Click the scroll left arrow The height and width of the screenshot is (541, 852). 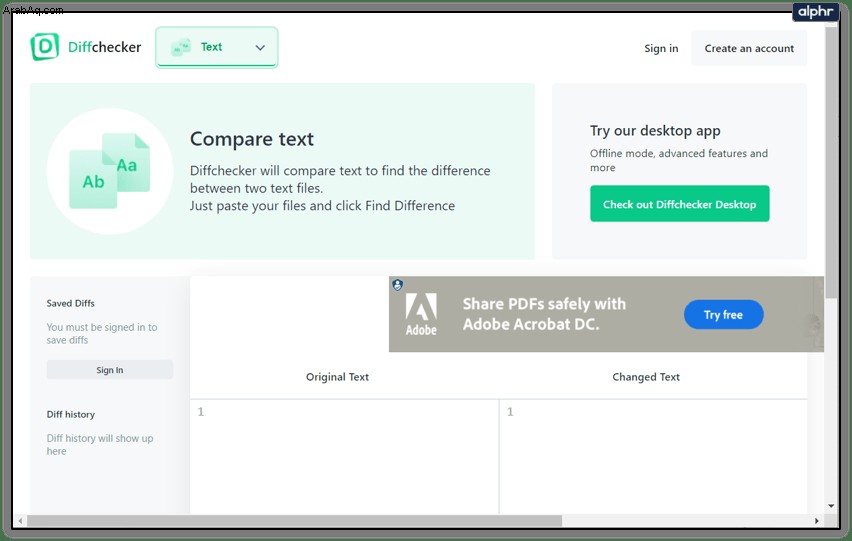20,521
